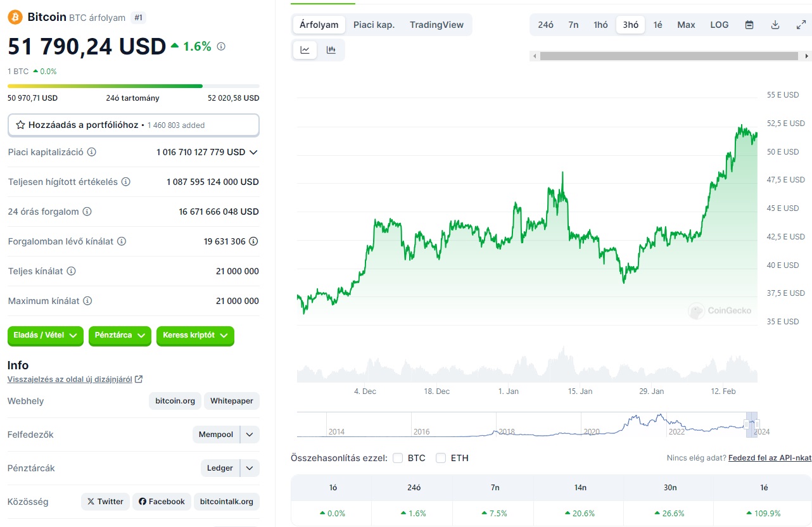Select the Árfolyam tab
Screen dimensions: 812x527
(319, 25)
